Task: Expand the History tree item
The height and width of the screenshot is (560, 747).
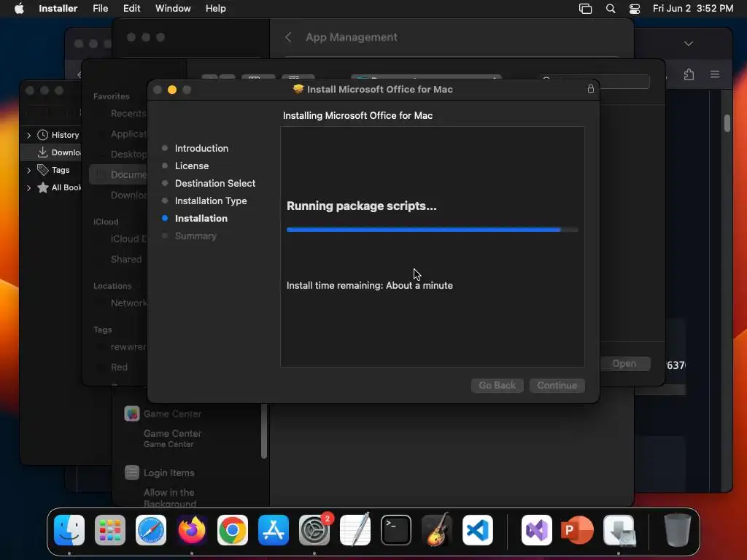Action: coord(28,135)
